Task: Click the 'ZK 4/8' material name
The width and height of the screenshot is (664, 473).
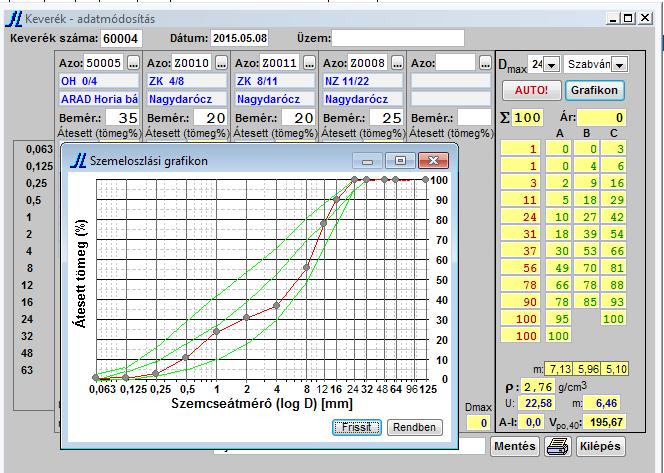Action: click(187, 81)
